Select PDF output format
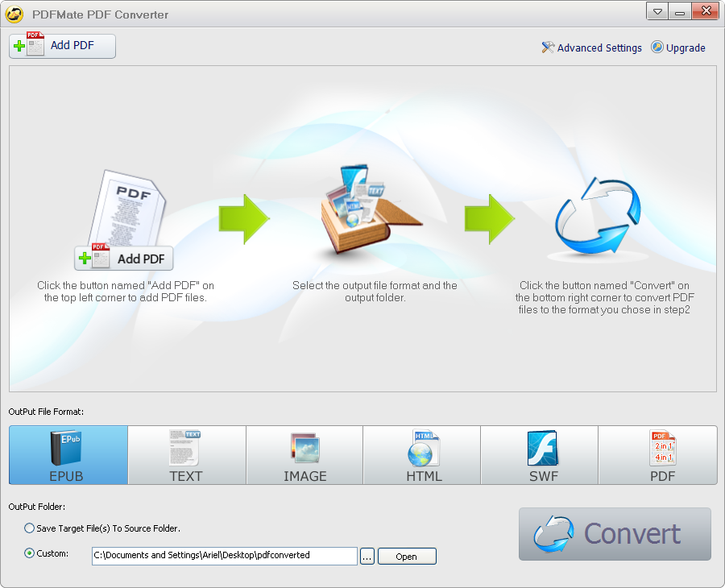This screenshot has height=588, width=725. click(x=658, y=455)
